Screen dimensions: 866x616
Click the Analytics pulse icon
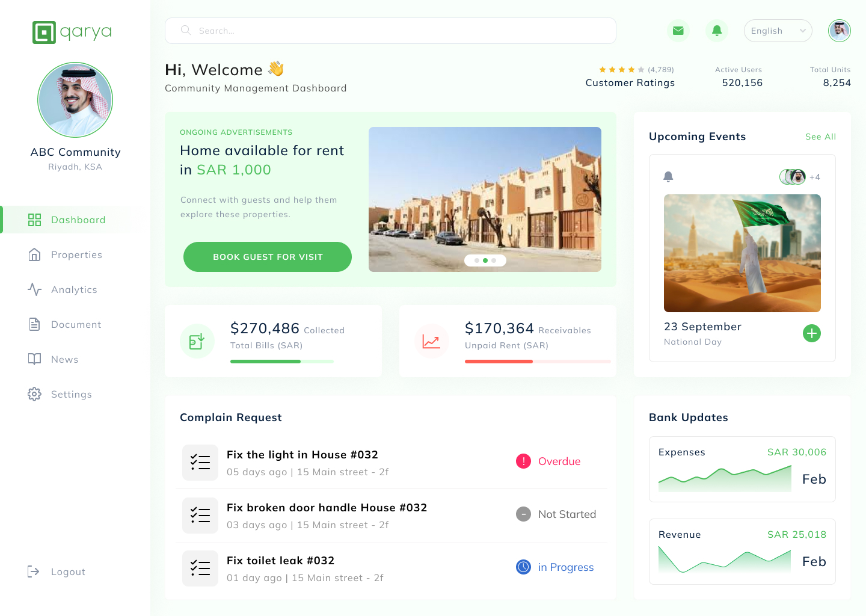(35, 290)
